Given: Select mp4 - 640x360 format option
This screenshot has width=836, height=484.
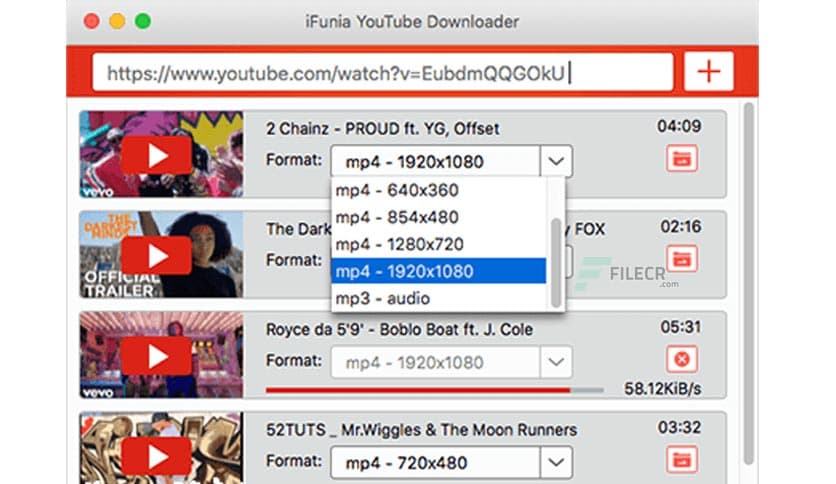Looking at the screenshot, I should coord(439,190).
